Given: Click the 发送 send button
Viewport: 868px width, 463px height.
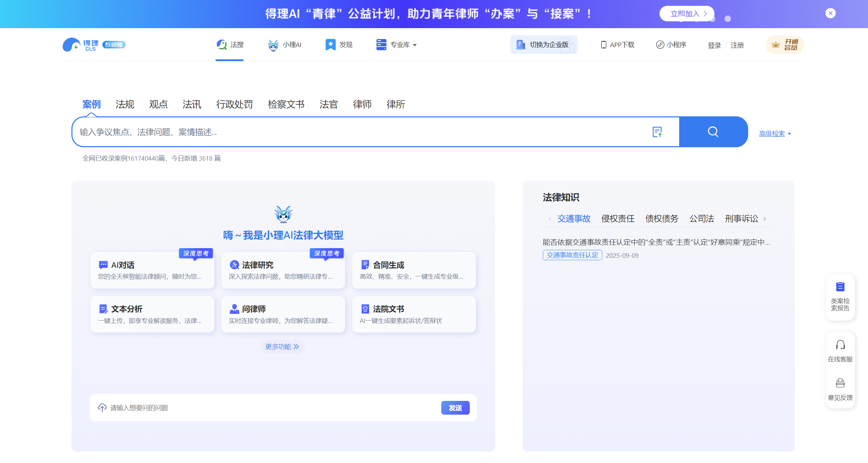Looking at the screenshot, I should [455, 408].
